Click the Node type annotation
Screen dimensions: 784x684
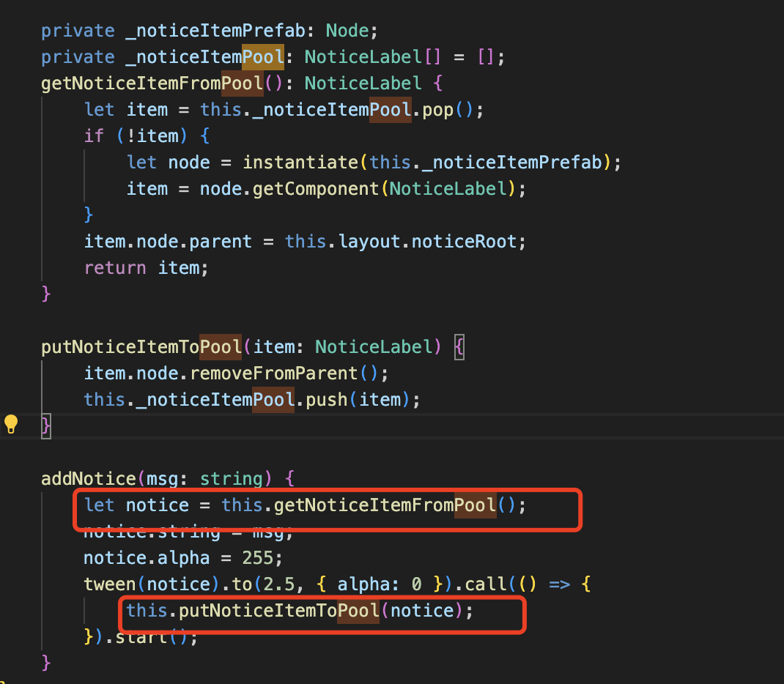pyautogui.click(x=347, y=31)
